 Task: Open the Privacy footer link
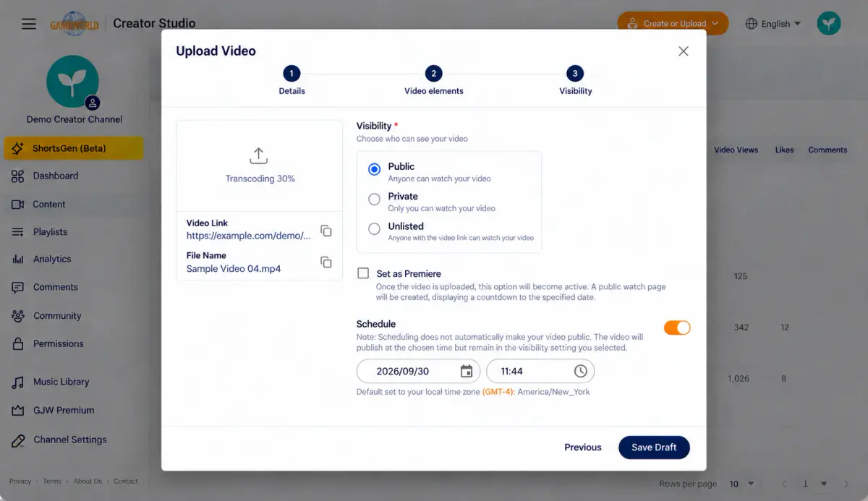tap(20, 481)
